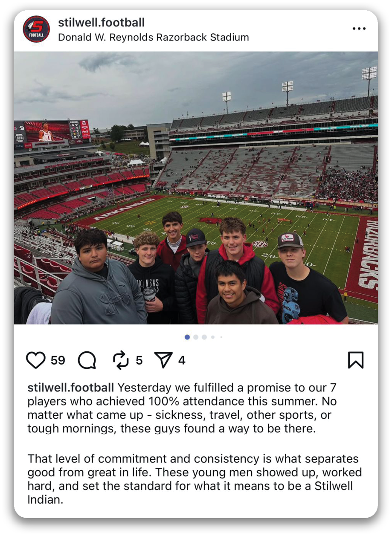Open comments with the speech bubble icon

pyautogui.click(x=87, y=360)
